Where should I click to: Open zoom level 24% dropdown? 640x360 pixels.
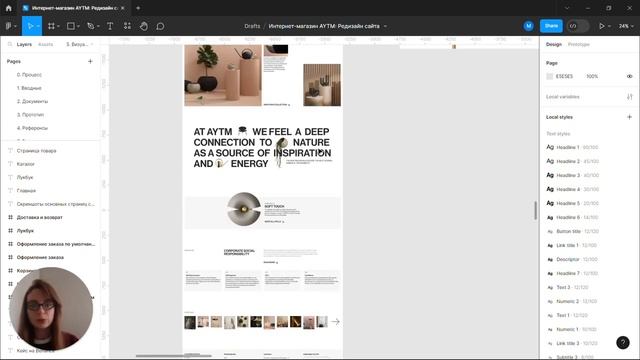pos(626,26)
